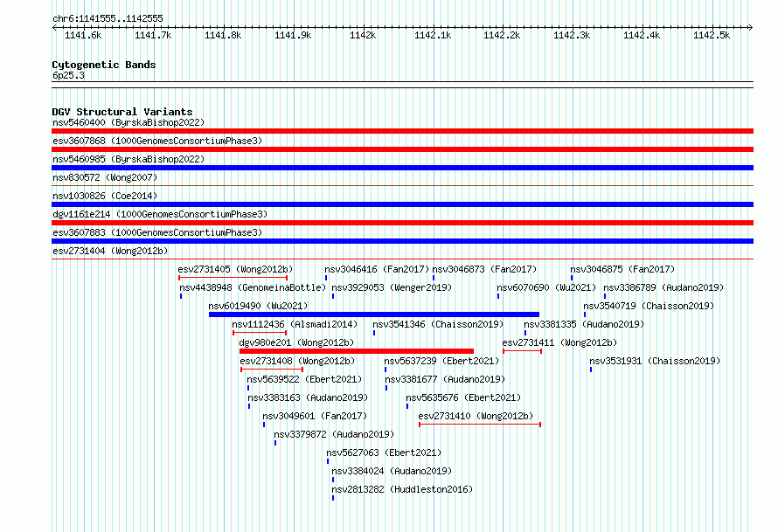
Task: Open esv2731411 (Wong2012b) variant
Action: tap(559, 342)
